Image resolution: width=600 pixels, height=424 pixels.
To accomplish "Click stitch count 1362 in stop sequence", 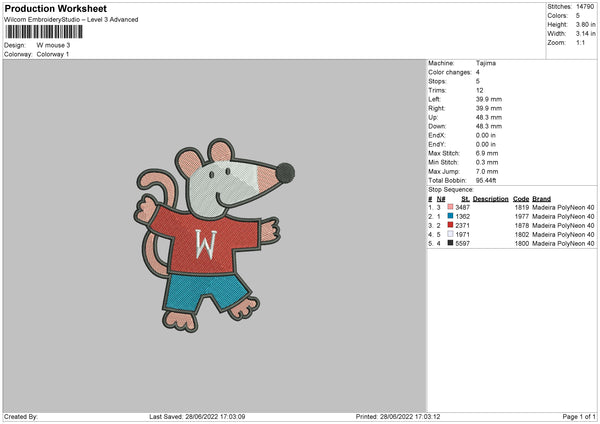I will [x=462, y=217].
